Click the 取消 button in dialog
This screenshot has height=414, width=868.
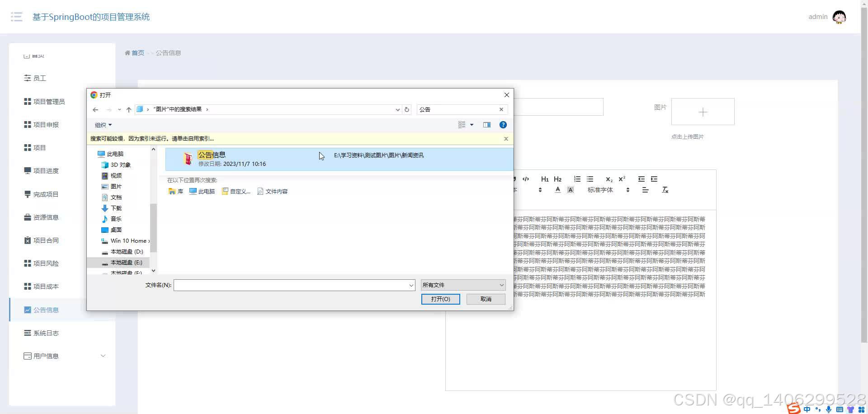[x=486, y=299]
